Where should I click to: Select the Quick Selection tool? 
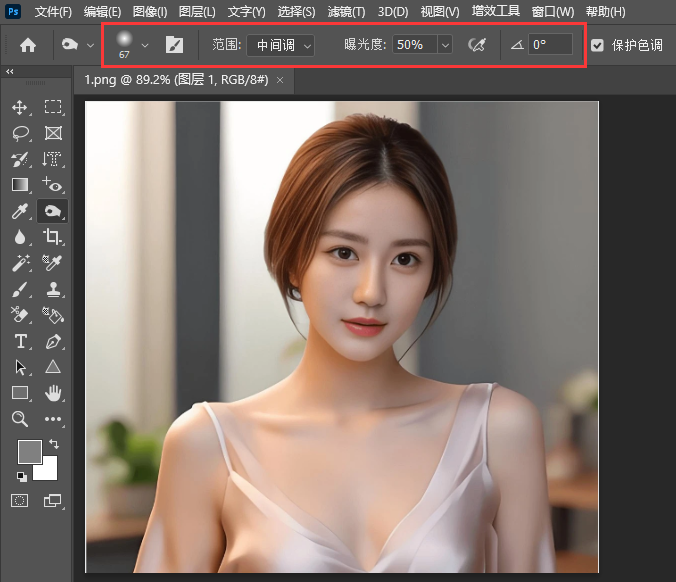pyautogui.click(x=20, y=160)
